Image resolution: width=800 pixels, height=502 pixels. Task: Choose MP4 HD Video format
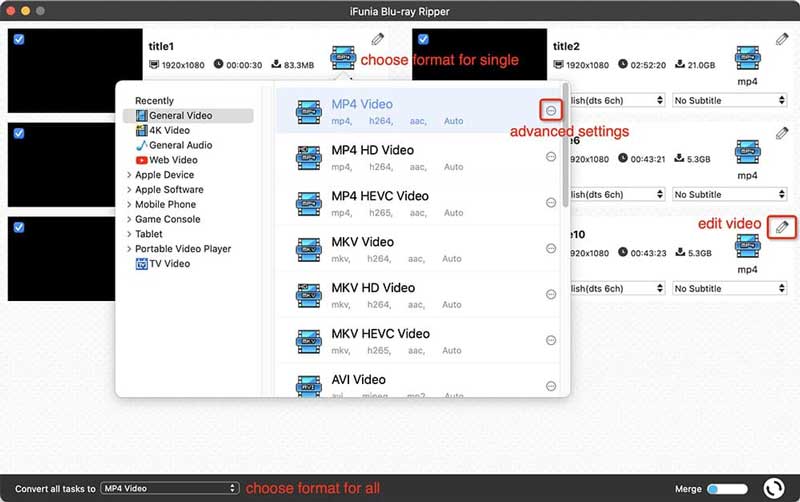pyautogui.click(x=372, y=150)
